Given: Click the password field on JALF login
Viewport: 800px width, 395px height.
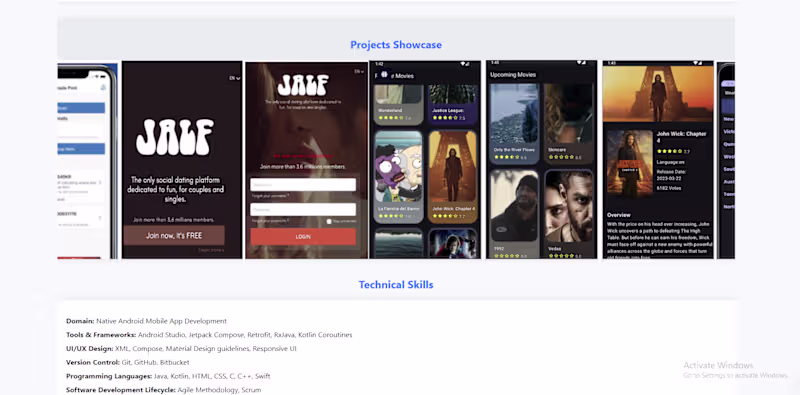Looking at the screenshot, I should [303, 209].
